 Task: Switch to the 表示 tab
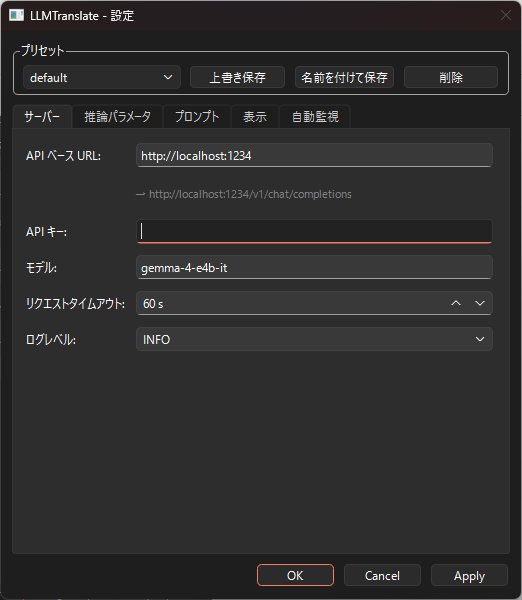point(255,116)
